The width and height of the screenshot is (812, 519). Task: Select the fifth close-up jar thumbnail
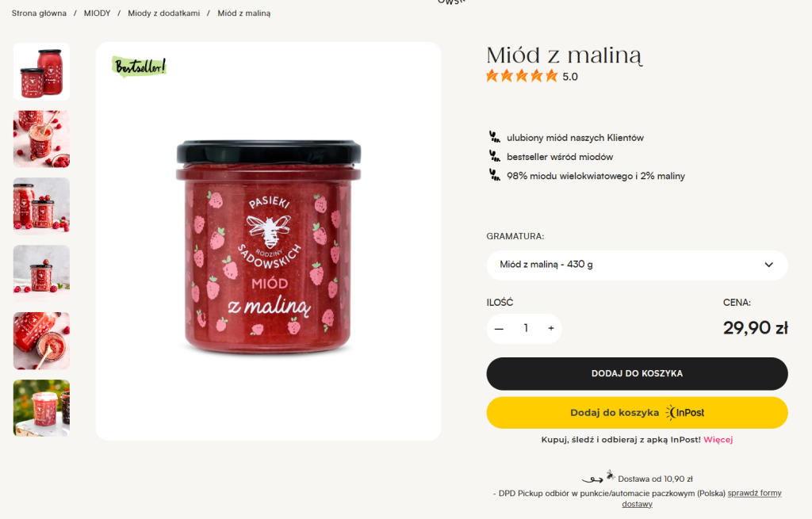pos(41,341)
